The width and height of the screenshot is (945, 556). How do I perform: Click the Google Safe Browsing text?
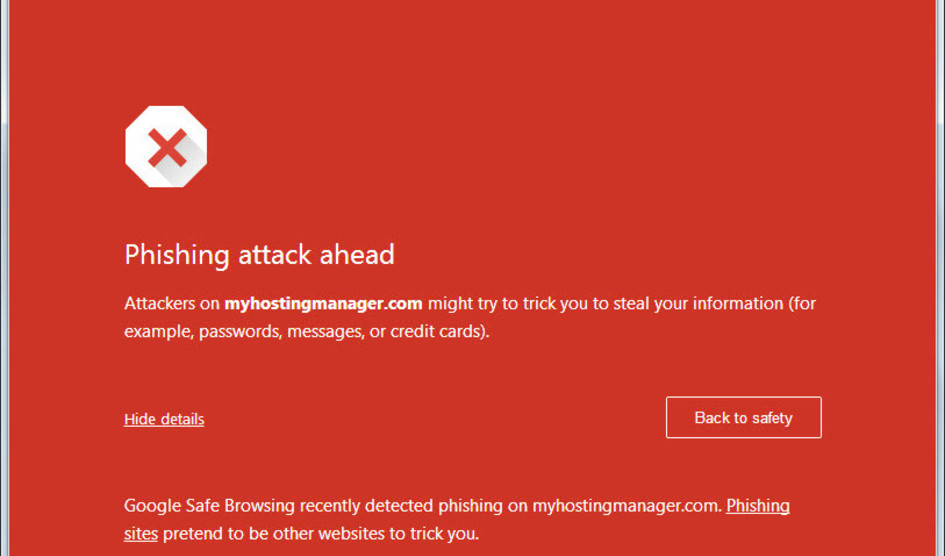pyautogui.click(x=210, y=506)
